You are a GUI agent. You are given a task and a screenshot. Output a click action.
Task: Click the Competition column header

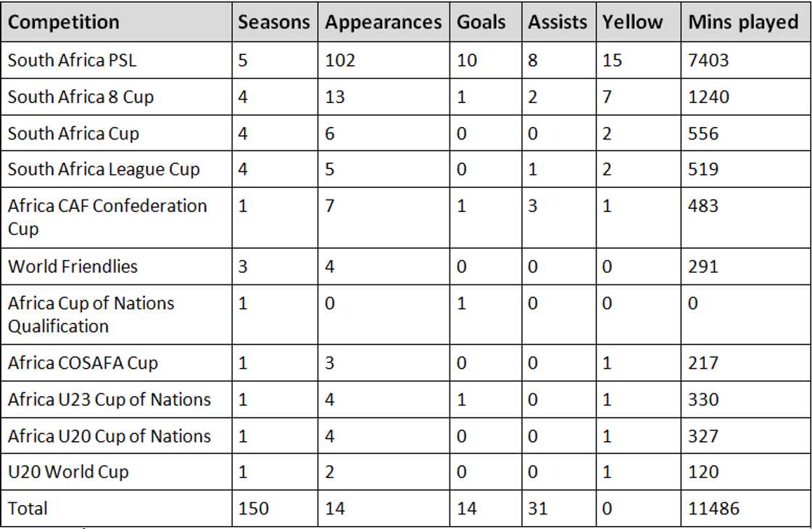(64, 22)
